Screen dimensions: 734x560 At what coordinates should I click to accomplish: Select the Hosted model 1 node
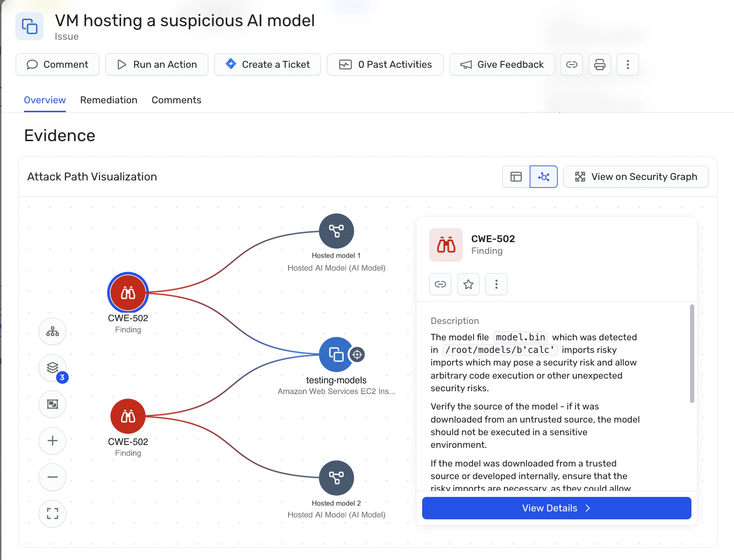pyautogui.click(x=337, y=231)
